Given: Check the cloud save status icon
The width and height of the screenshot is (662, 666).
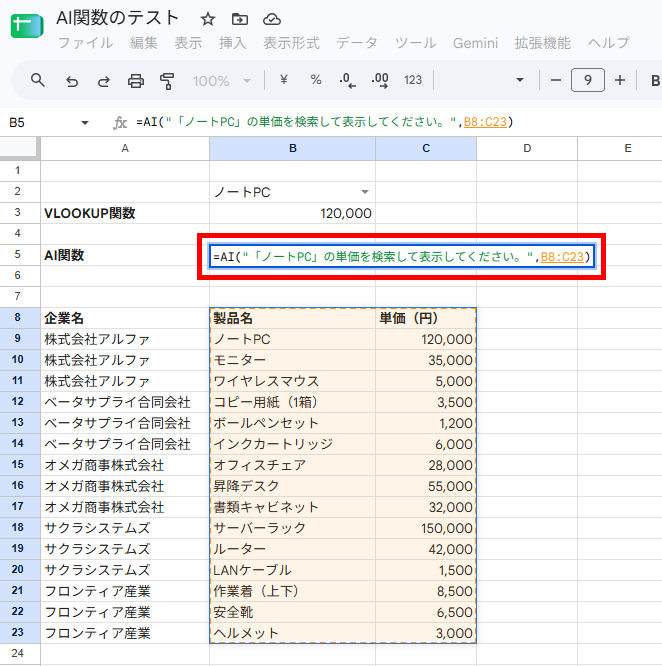Looking at the screenshot, I should 272,19.
